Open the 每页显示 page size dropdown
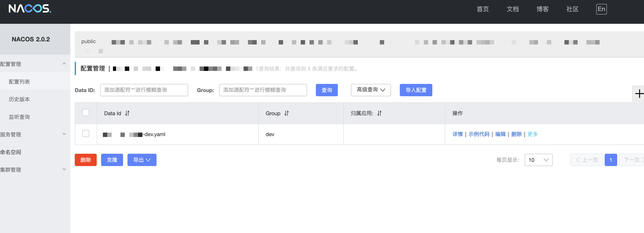644x233 pixels. 538,160
